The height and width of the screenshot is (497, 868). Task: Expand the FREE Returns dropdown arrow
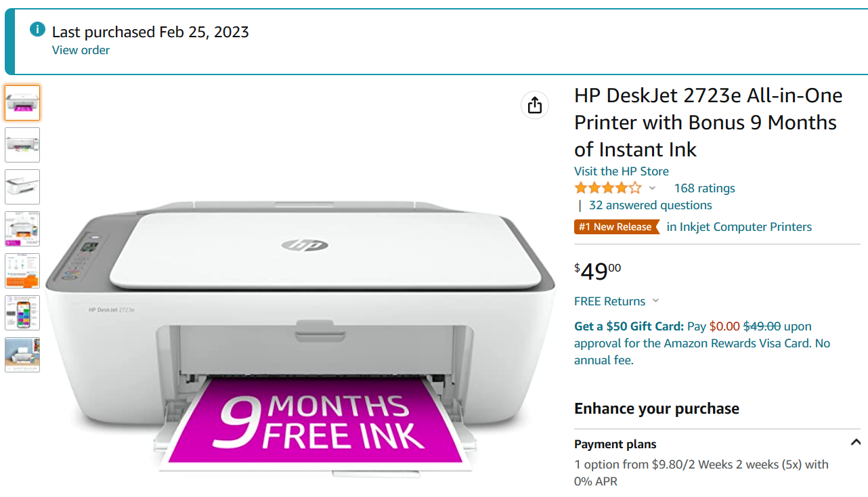click(655, 301)
